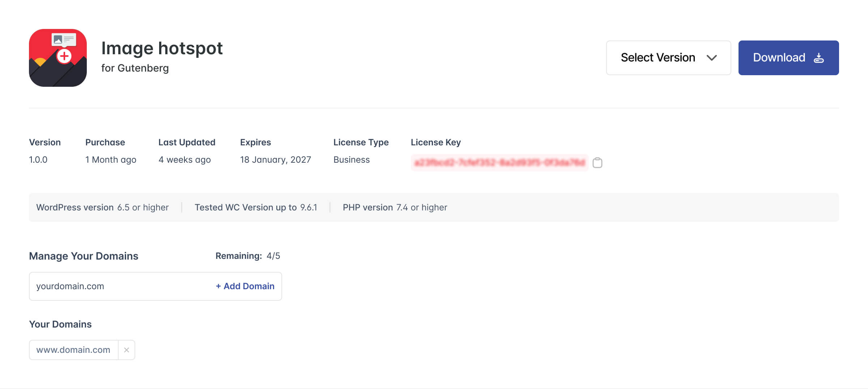Click the expiry date 18 January, 2027
The image size is (868, 389).
point(276,159)
